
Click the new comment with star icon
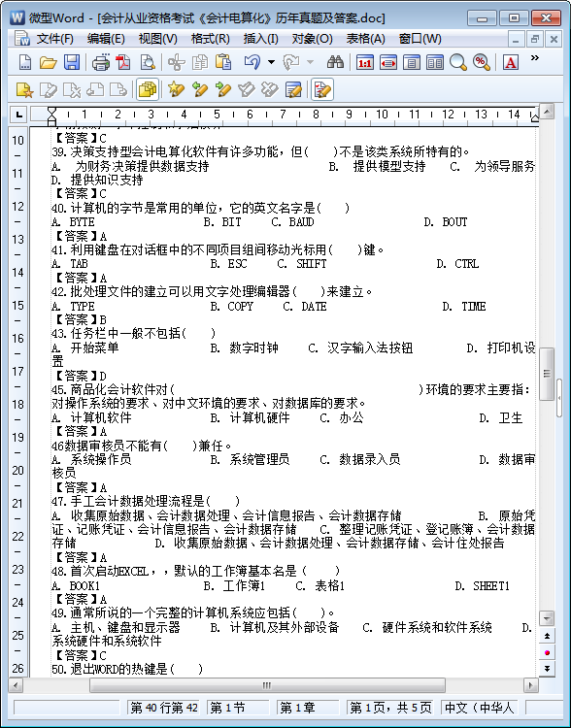pos(24,89)
